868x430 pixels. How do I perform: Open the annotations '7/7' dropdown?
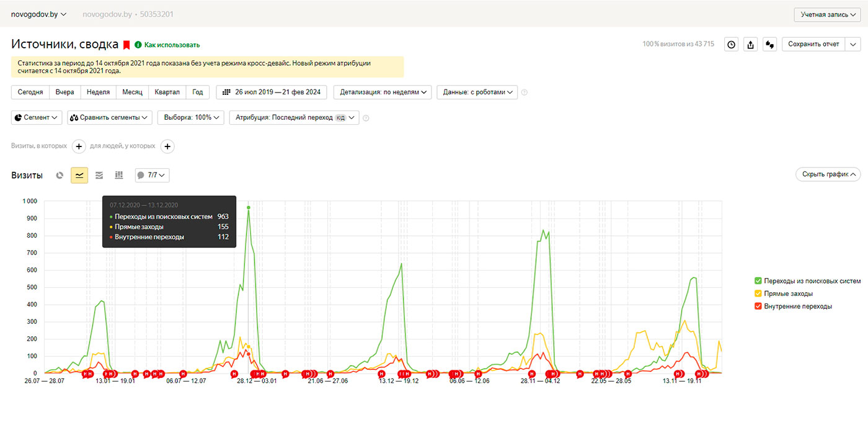click(153, 176)
